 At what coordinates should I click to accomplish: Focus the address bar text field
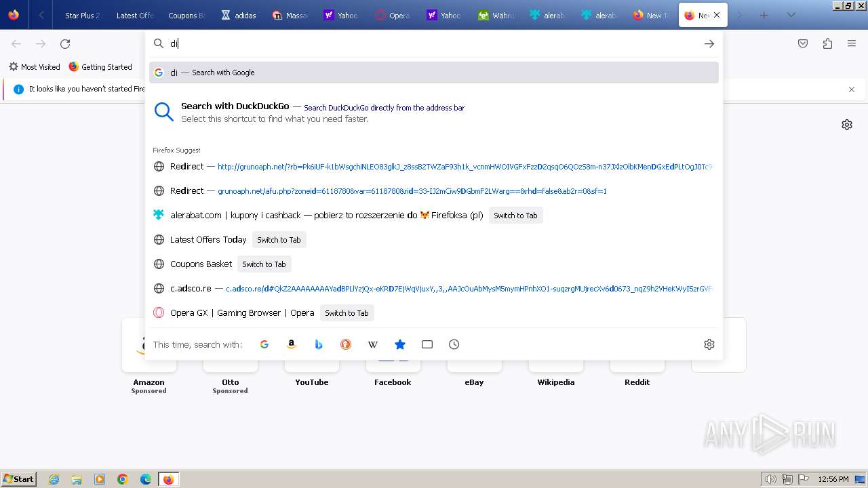coord(434,43)
